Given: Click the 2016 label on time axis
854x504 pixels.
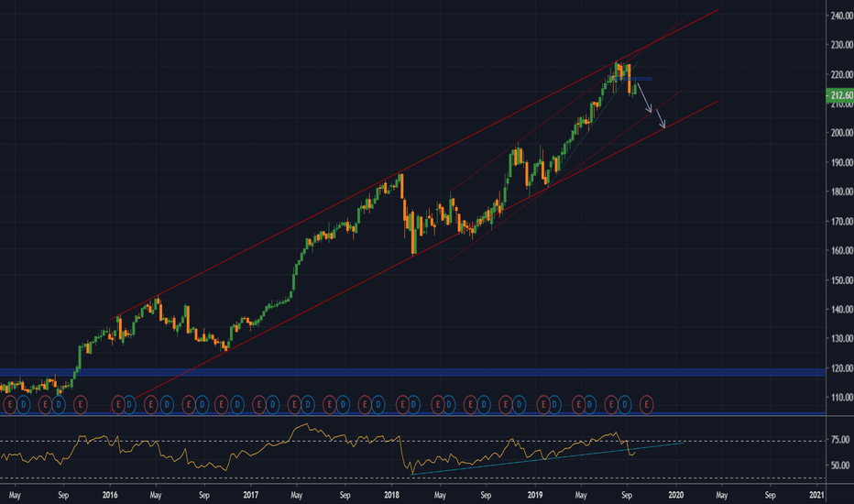Looking at the screenshot, I should (x=110, y=495).
